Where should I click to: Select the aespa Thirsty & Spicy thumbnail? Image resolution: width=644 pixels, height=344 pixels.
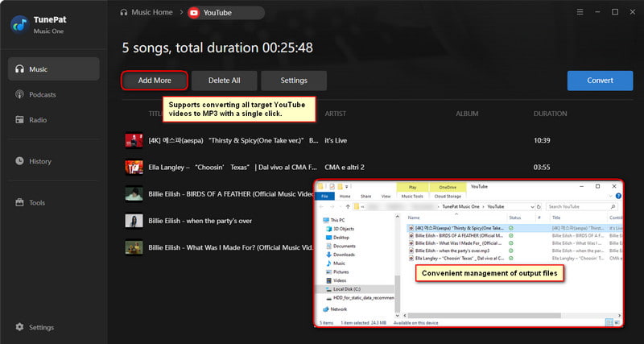[x=134, y=140]
